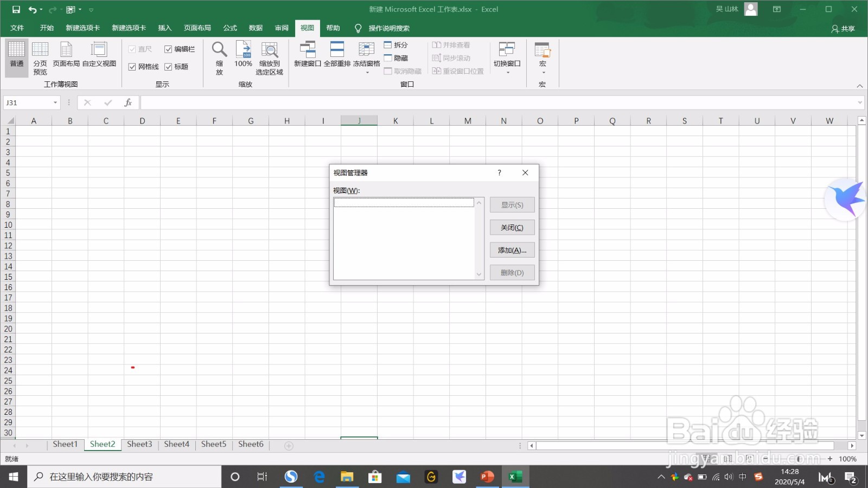Save the workbook using the quick access icon
Image resolution: width=868 pixels, height=488 pixels.
tap(16, 9)
